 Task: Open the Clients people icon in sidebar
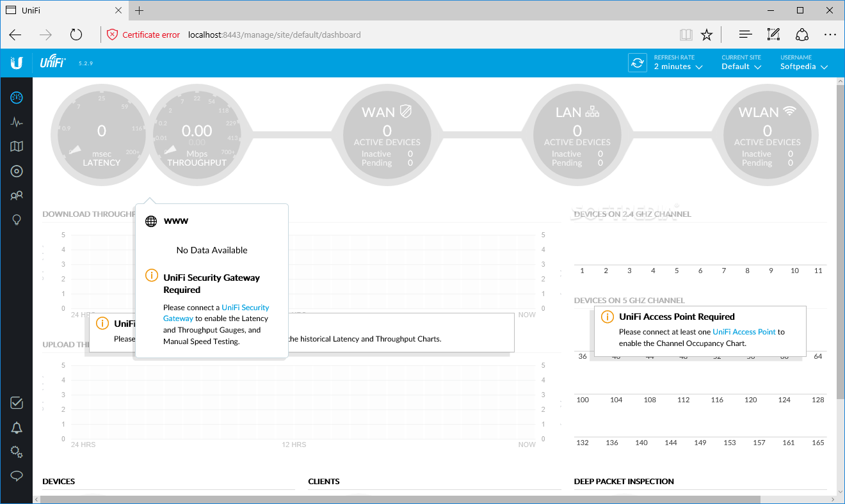tap(17, 196)
